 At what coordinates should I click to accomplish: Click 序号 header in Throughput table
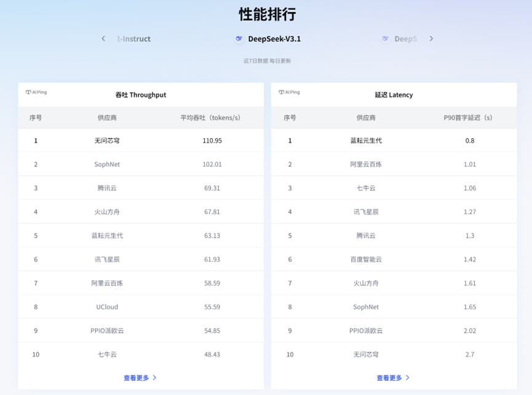[36, 117]
